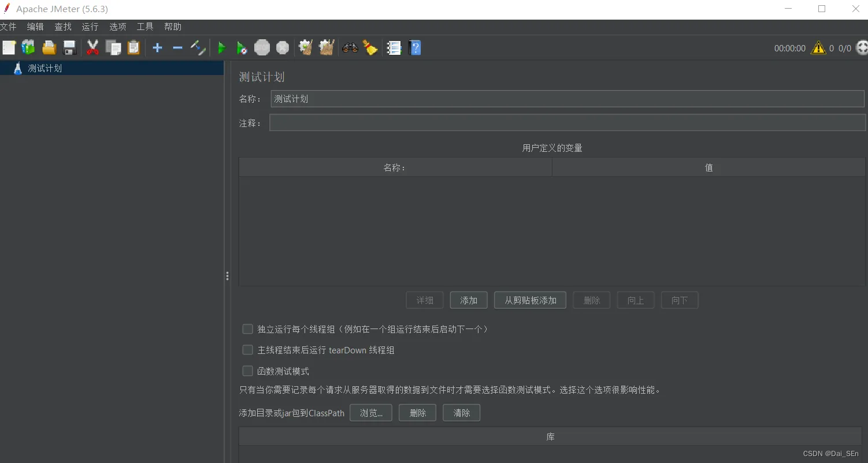Screen dimensions: 868x463
Task: Cut selected element with scissors icon
Action: tap(92, 48)
